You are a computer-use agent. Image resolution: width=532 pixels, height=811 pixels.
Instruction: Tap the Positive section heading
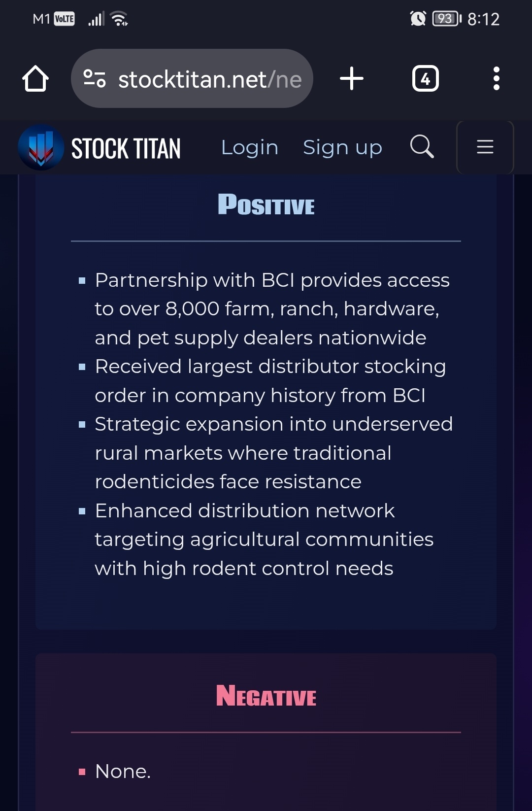(266, 204)
